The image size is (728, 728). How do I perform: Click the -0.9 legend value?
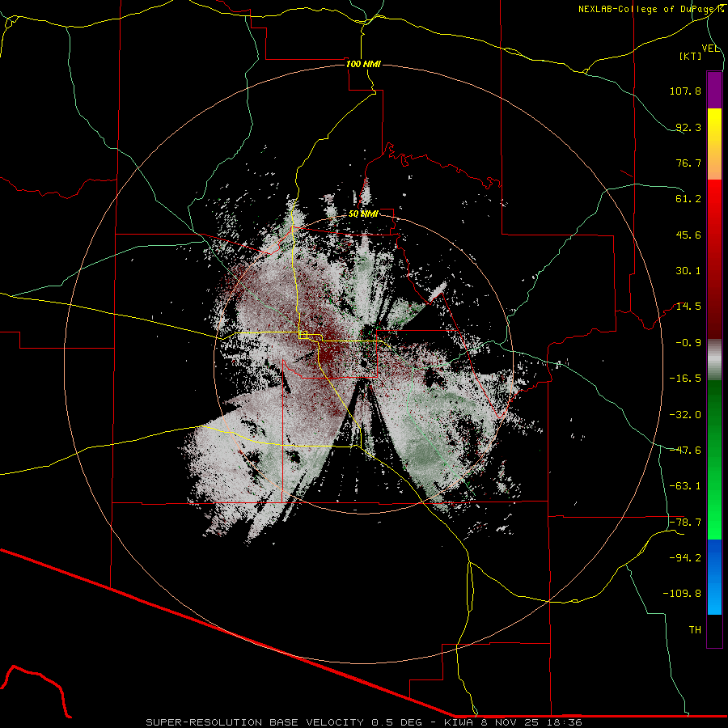688,343
